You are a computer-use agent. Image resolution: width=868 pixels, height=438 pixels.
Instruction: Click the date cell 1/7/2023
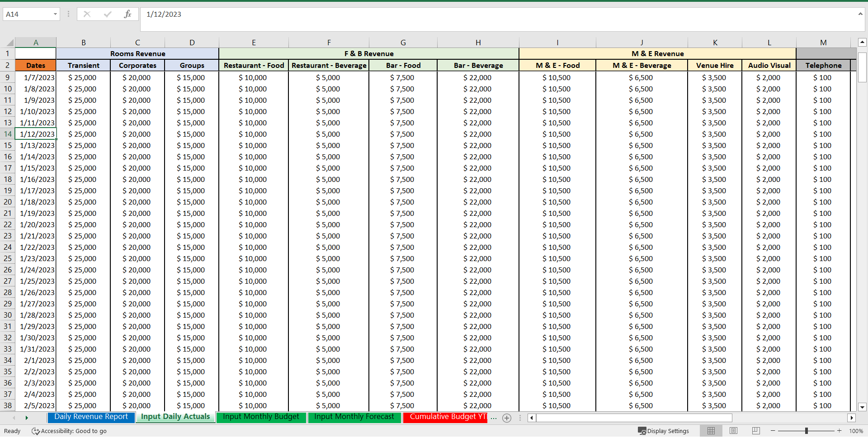[36, 77]
